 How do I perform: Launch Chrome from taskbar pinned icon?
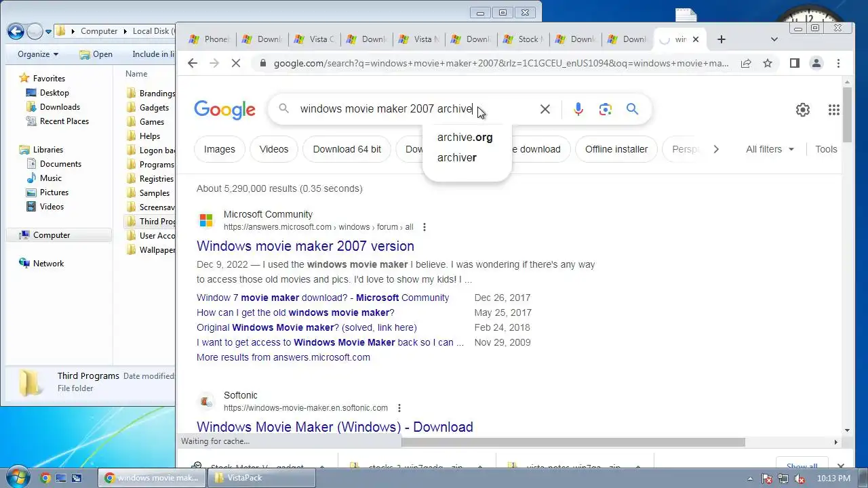coord(45,478)
